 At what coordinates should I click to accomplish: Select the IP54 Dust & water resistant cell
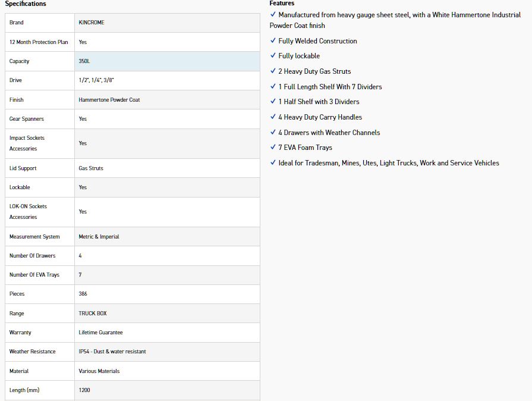(112, 352)
